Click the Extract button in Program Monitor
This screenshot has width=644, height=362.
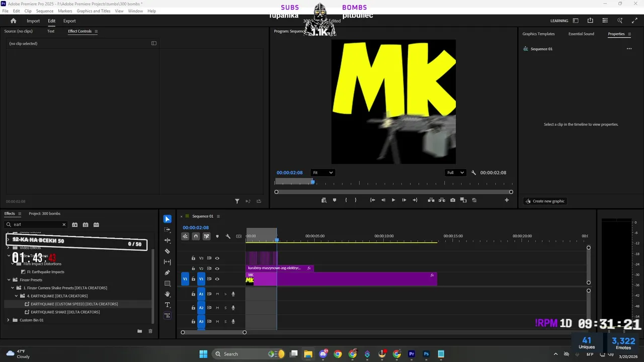[442, 200]
